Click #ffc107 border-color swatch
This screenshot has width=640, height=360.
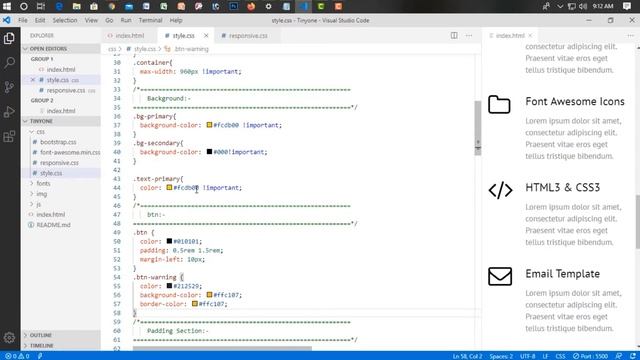[195, 304]
